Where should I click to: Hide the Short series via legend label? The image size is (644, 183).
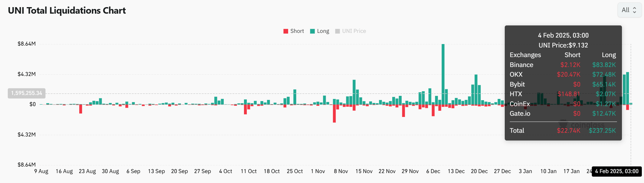(x=297, y=31)
